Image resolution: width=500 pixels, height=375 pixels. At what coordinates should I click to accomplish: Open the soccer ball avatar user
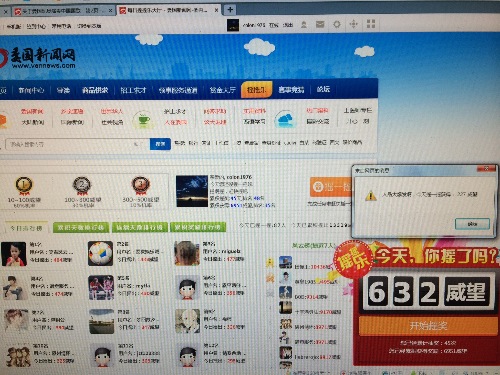click(x=100, y=254)
